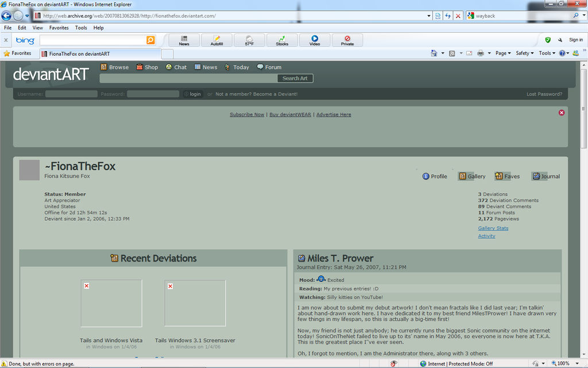Open the Edit menu
This screenshot has height=368, width=588.
tap(22, 28)
